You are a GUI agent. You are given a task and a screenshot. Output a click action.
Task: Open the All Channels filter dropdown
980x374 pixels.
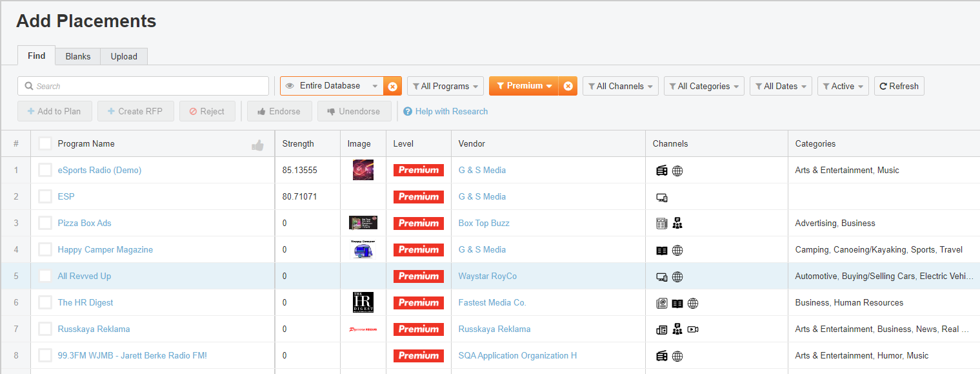[x=620, y=86]
